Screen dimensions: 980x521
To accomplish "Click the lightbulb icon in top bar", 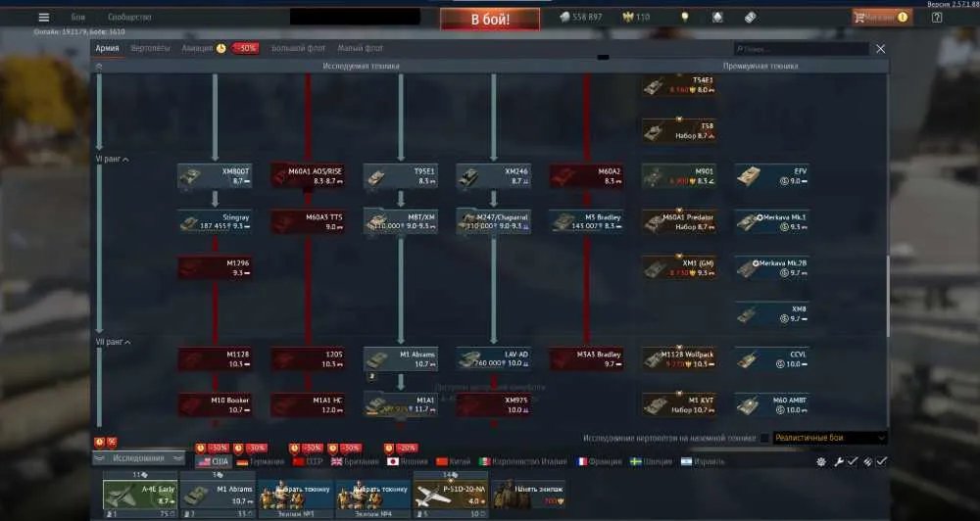I will tap(685, 17).
